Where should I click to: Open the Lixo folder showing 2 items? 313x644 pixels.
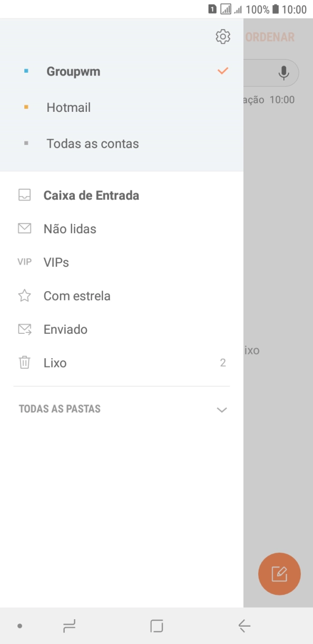click(x=54, y=362)
